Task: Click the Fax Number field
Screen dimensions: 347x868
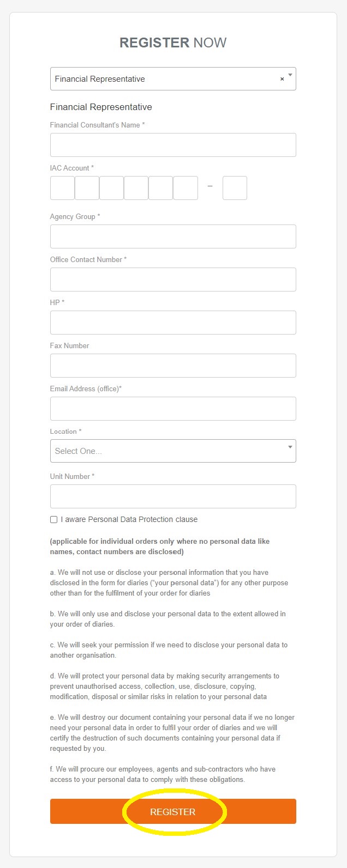Action: point(173,366)
